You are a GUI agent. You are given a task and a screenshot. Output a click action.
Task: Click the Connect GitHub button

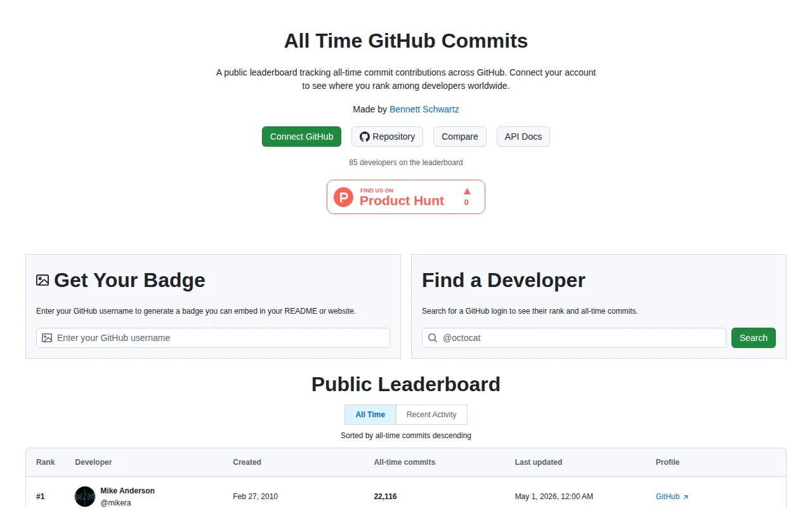301,137
